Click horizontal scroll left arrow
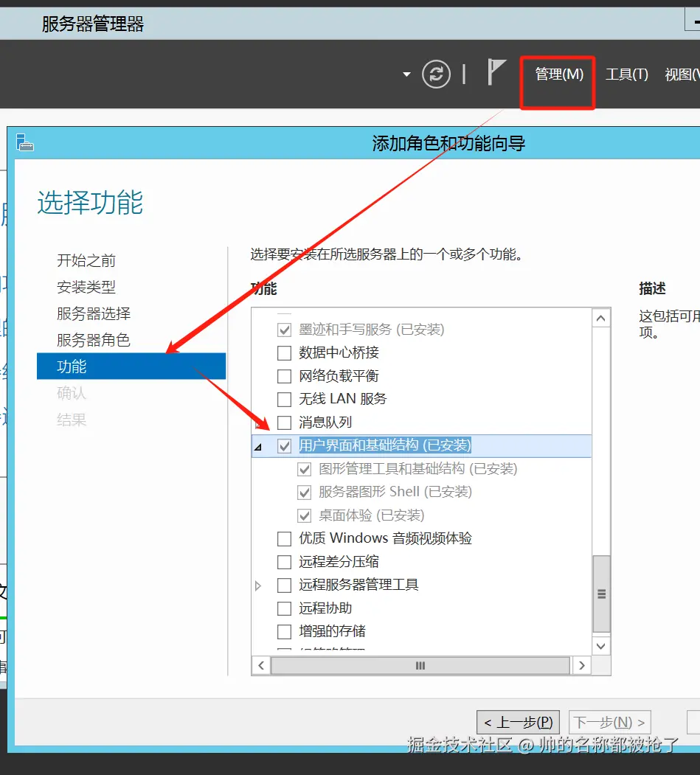 pos(261,666)
